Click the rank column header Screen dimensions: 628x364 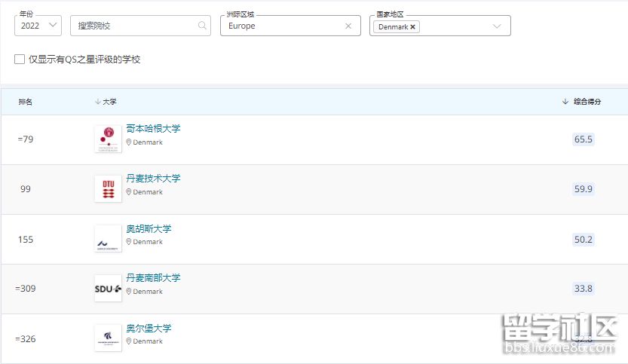[x=25, y=102]
